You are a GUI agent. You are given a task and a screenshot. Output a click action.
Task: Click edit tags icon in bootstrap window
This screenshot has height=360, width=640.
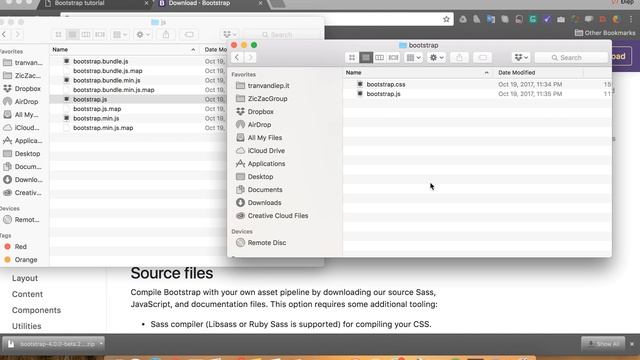(482, 58)
